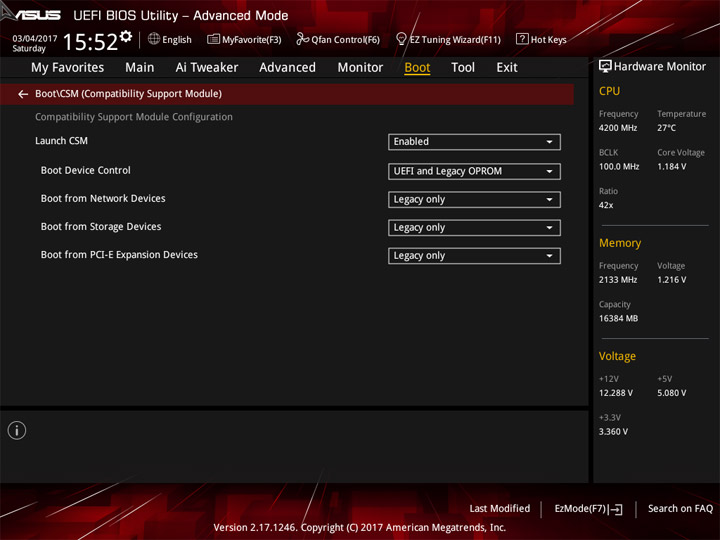Image resolution: width=720 pixels, height=540 pixels.
Task: Switch to EzMode(F7) label
Action: [580, 509]
